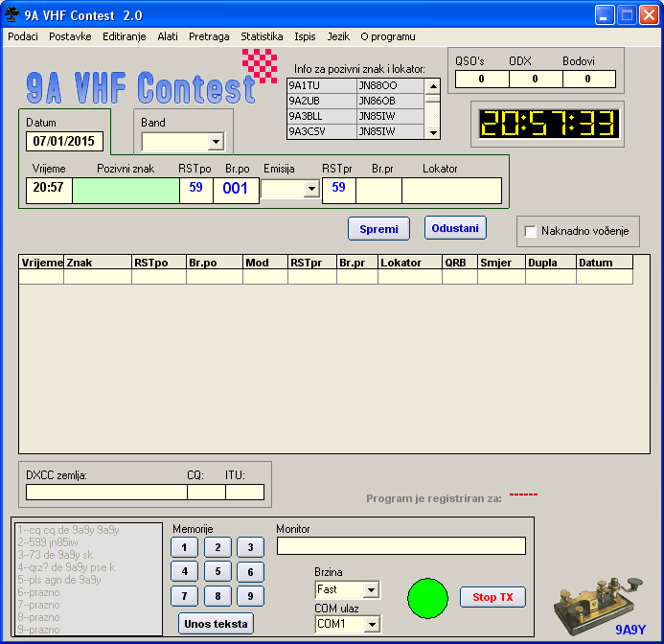Open the Postavke menu
The height and width of the screenshot is (644, 664).
point(70,36)
